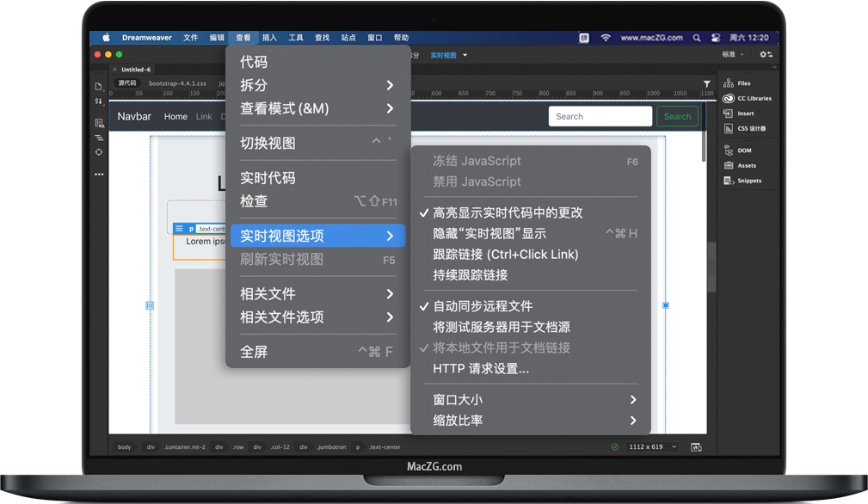Open the DOM panel
The width and height of the screenshot is (868, 504).
(x=737, y=151)
